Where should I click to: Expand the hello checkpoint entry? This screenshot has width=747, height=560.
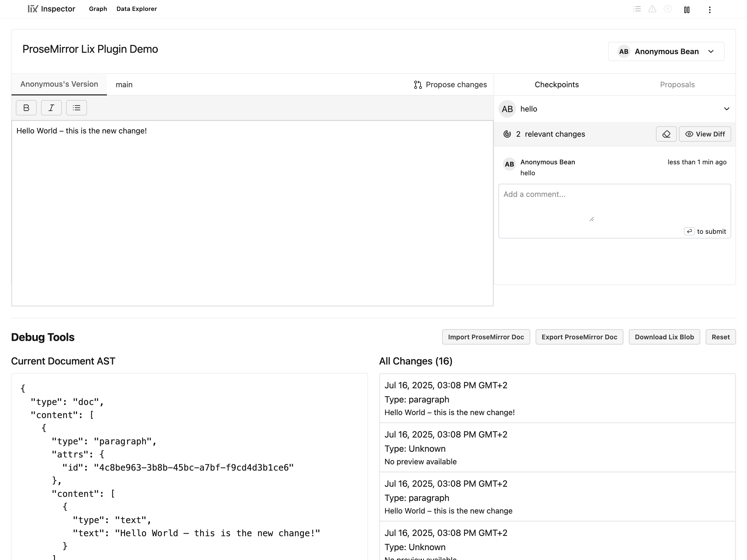click(x=727, y=109)
